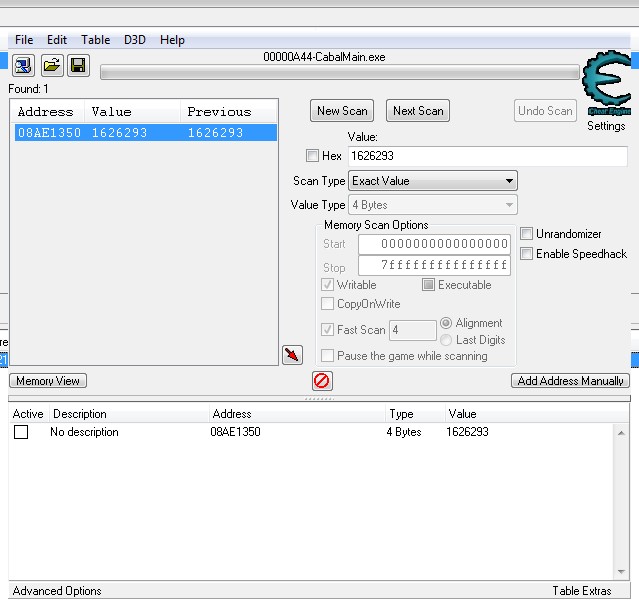Enable the Unrandomizer checkbox
Viewport: 639px width, 607px height.
tap(527, 234)
